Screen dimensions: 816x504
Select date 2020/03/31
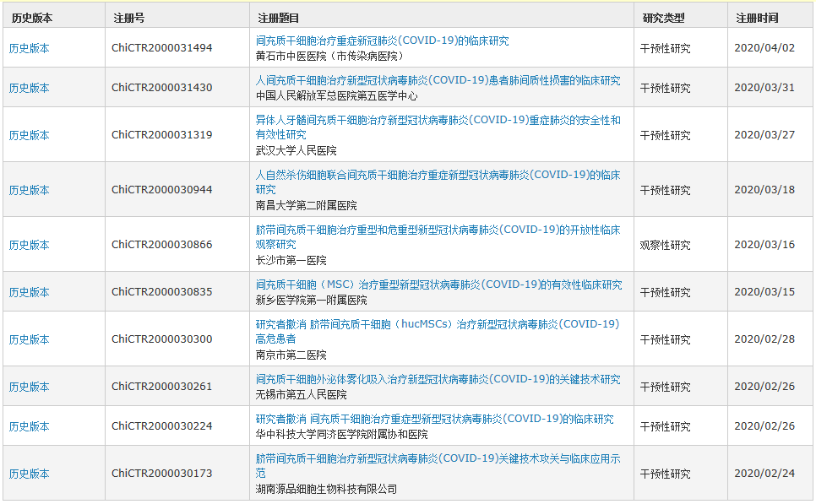[764, 88]
